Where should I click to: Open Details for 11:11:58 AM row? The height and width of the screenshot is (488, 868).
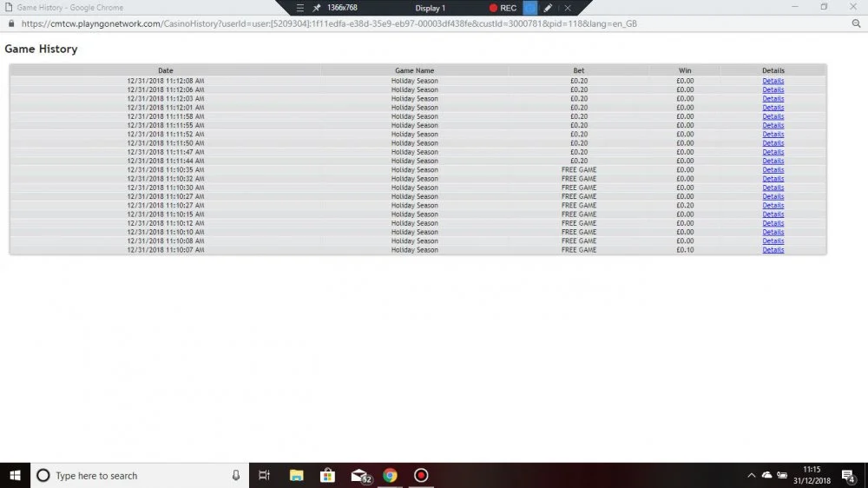pyautogui.click(x=773, y=116)
